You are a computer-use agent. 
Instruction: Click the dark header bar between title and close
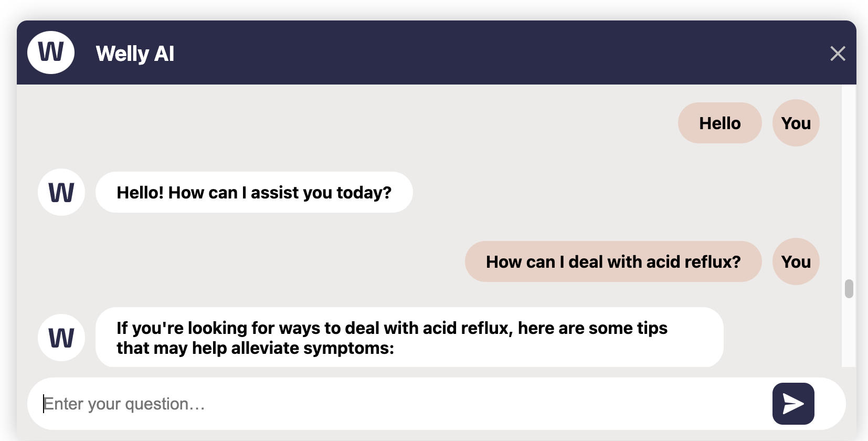[x=499, y=54]
